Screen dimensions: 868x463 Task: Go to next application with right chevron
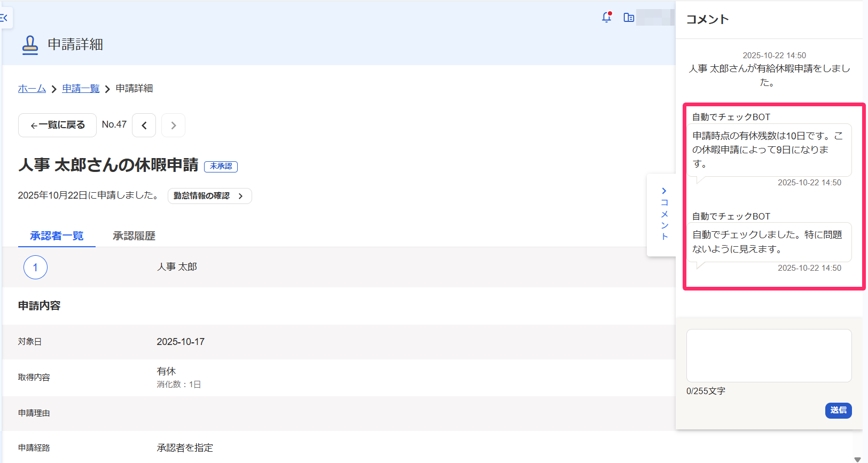173,125
